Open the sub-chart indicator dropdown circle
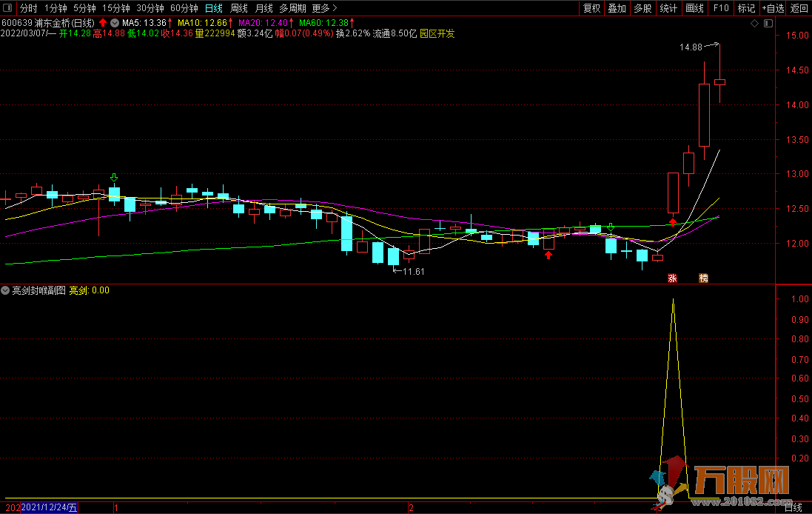The width and height of the screenshot is (812, 514). (5, 290)
